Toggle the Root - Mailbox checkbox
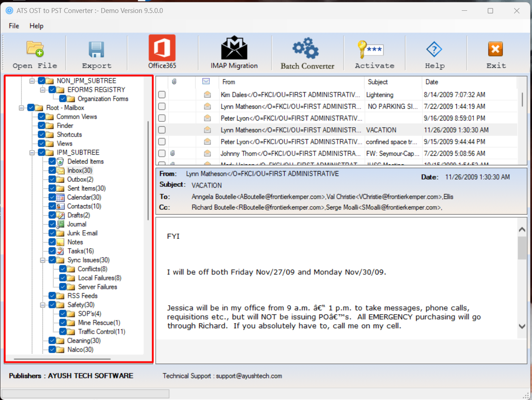 click(x=31, y=108)
